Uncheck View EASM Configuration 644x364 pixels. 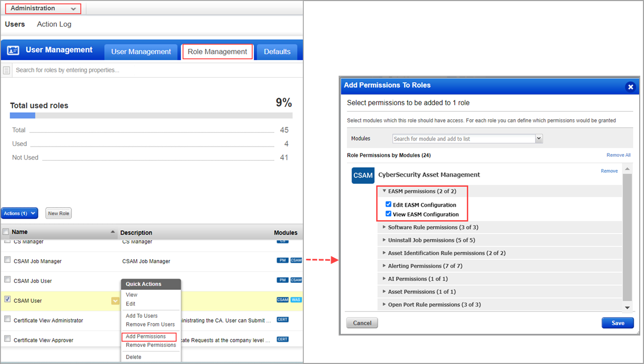tap(389, 214)
